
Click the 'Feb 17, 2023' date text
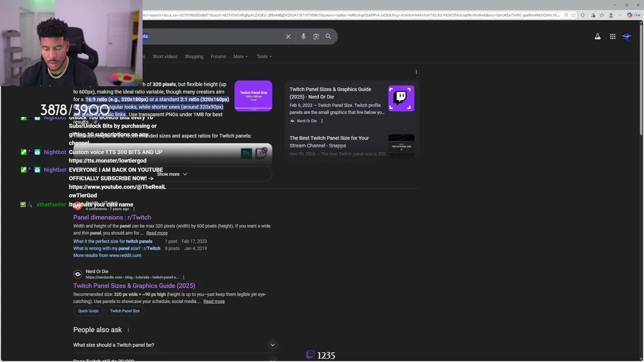[194, 241]
